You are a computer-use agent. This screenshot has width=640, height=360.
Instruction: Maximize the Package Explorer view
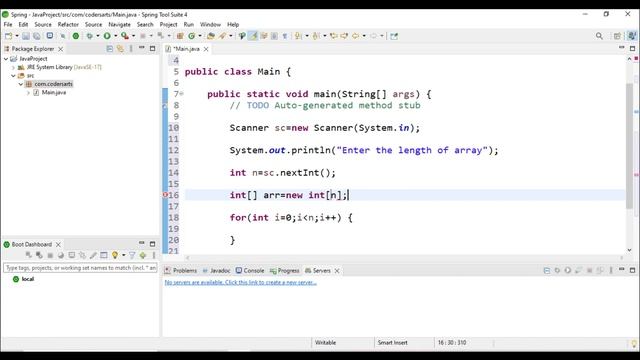point(153,49)
